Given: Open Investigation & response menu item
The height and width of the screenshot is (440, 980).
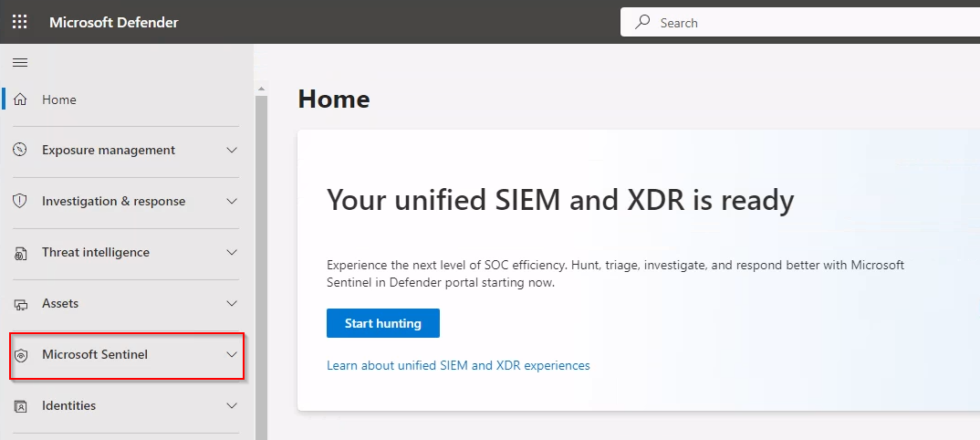Looking at the screenshot, I should click(x=126, y=201).
